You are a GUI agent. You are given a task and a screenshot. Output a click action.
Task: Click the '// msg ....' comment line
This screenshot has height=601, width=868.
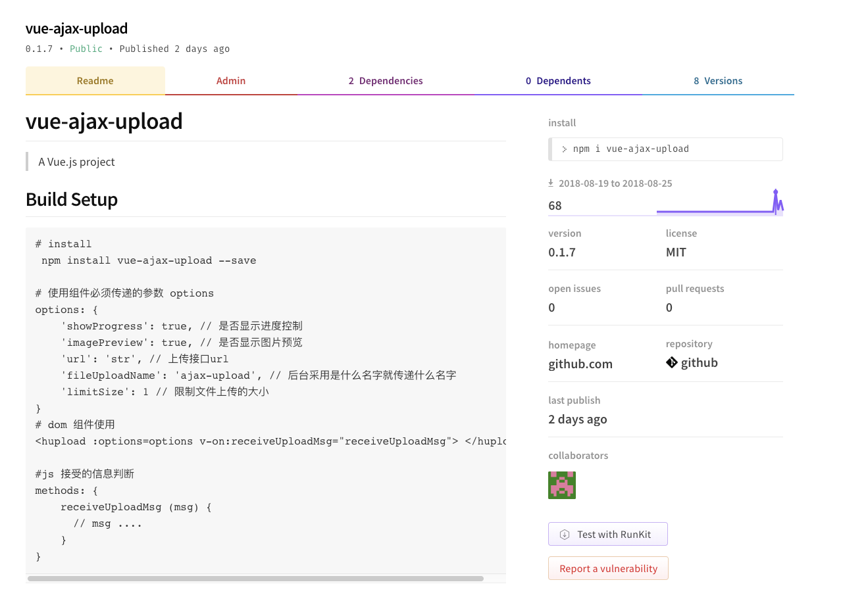tap(108, 523)
